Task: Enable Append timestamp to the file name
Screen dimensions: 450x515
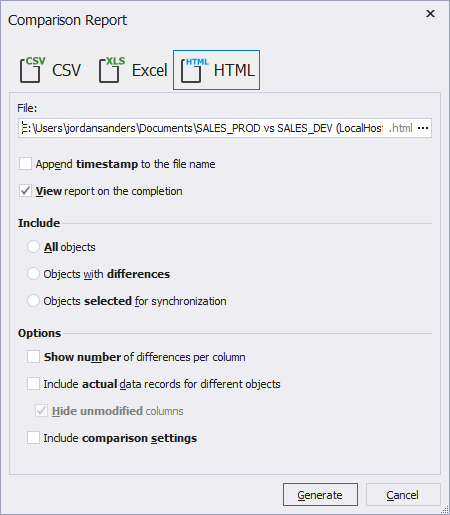Action: pyautogui.click(x=25, y=164)
